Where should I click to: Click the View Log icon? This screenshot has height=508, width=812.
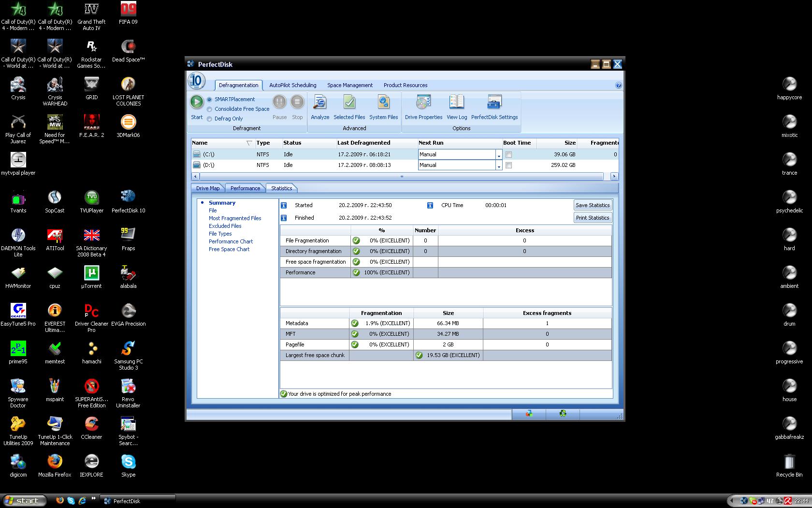pos(456,102)
